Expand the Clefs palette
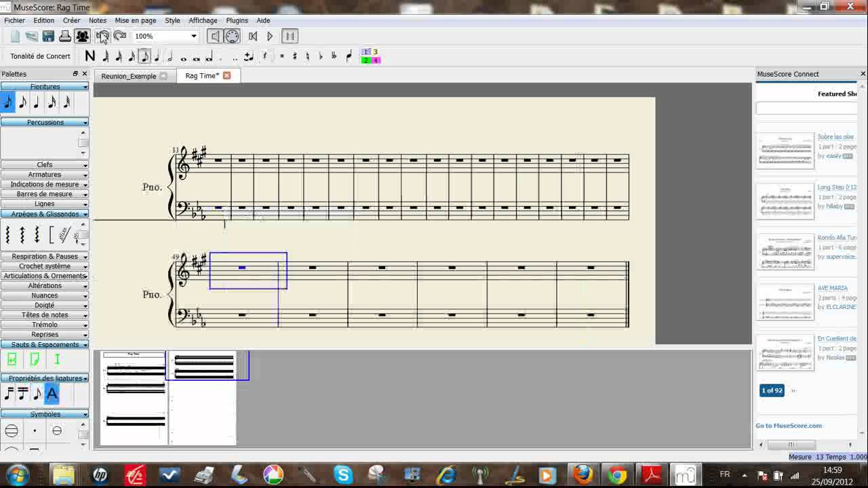 (45, 165)
